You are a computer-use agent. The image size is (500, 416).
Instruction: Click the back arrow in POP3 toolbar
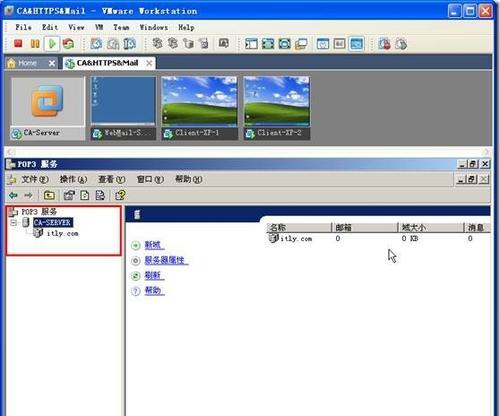pyautogui.click(x=13, y=195)
